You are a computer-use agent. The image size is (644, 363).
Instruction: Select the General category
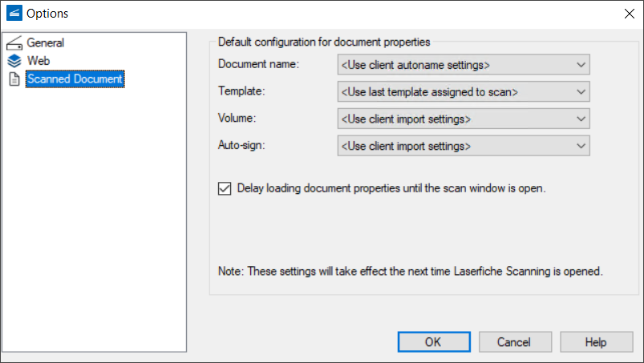(45, 43)
